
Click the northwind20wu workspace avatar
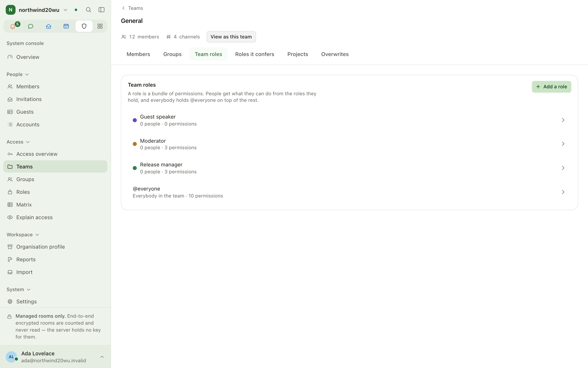[x=10, y=10]
